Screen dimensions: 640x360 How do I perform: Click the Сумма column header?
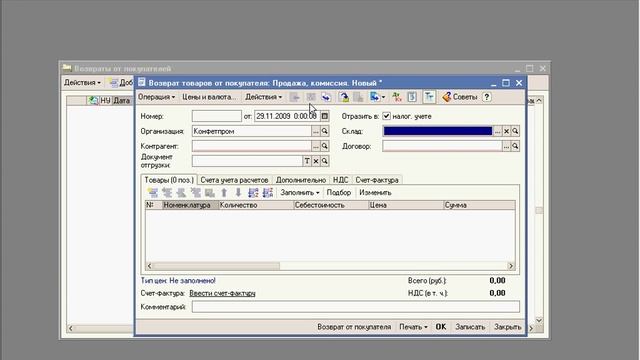pyautogui.click(x=479, y=205)
